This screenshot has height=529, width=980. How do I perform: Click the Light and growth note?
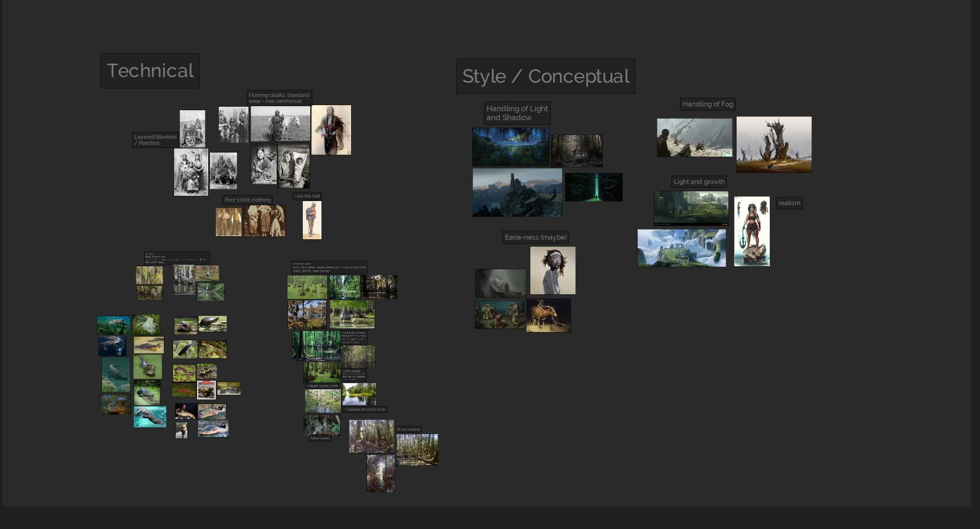[699, 182]
